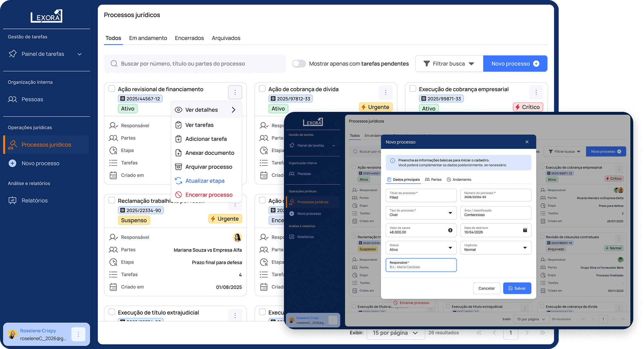
Task: Check the Ação de cobrança de dívida checkbox
Action: (262, 89)
